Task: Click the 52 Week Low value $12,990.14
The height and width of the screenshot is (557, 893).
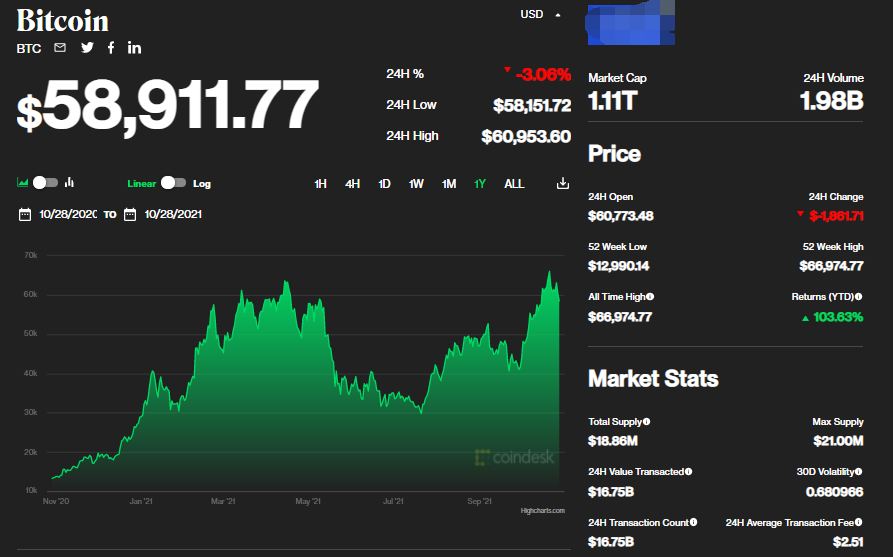Action: tap(618, 266)
